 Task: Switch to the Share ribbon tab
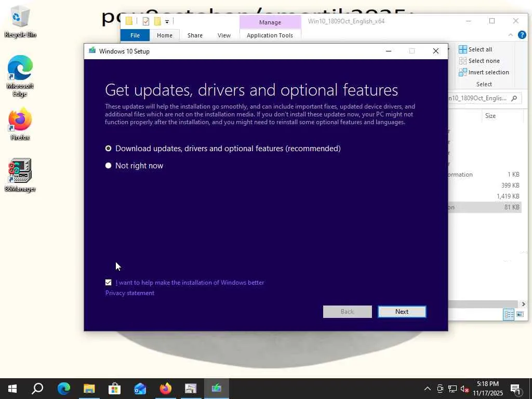[x=195, y=35]
